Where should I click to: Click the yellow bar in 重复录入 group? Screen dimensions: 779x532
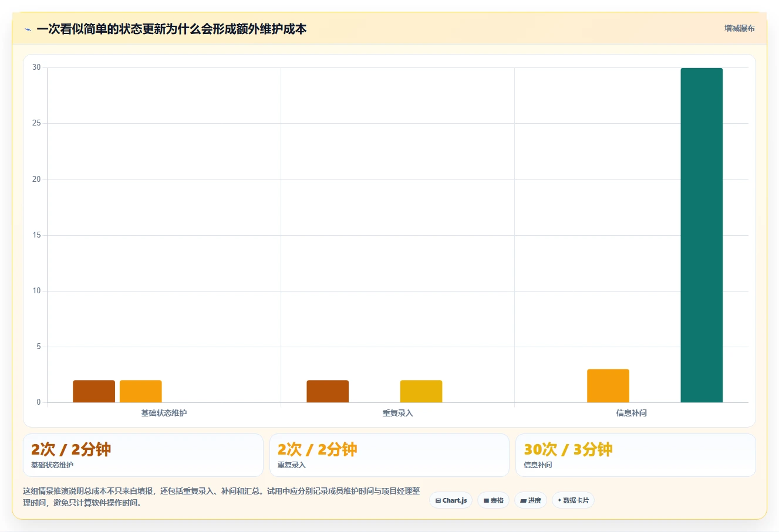pos(421,391)
